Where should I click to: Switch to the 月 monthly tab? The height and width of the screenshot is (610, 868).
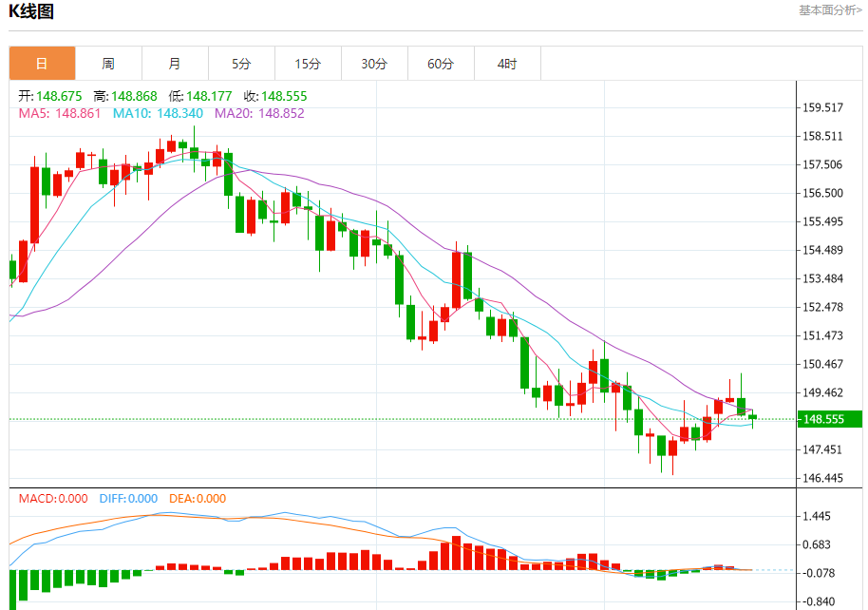point(175,64)
